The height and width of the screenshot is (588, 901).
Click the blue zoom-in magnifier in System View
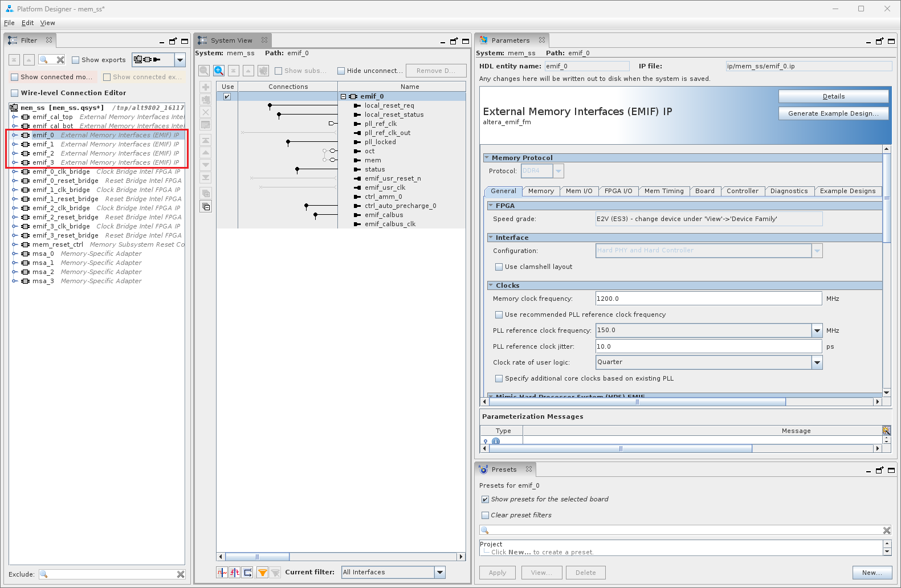[219, 71]
